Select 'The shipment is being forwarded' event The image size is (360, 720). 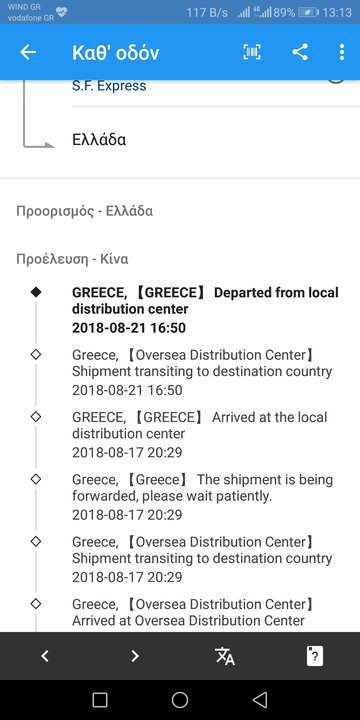point(202,497)
